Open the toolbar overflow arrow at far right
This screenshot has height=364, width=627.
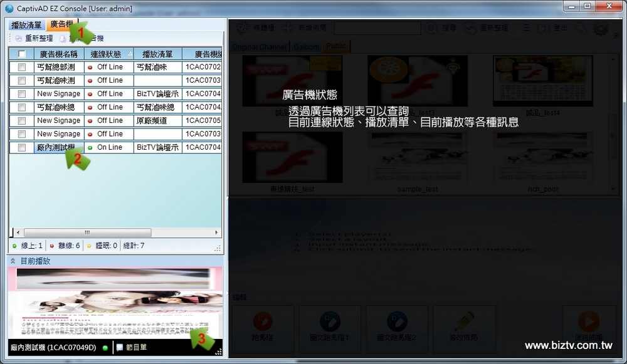617,34
